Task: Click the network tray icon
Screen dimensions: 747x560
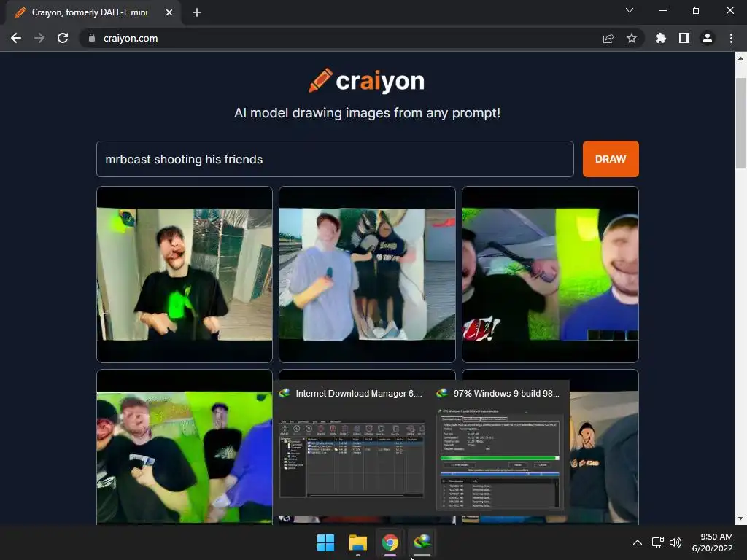Action: [657, 542]
